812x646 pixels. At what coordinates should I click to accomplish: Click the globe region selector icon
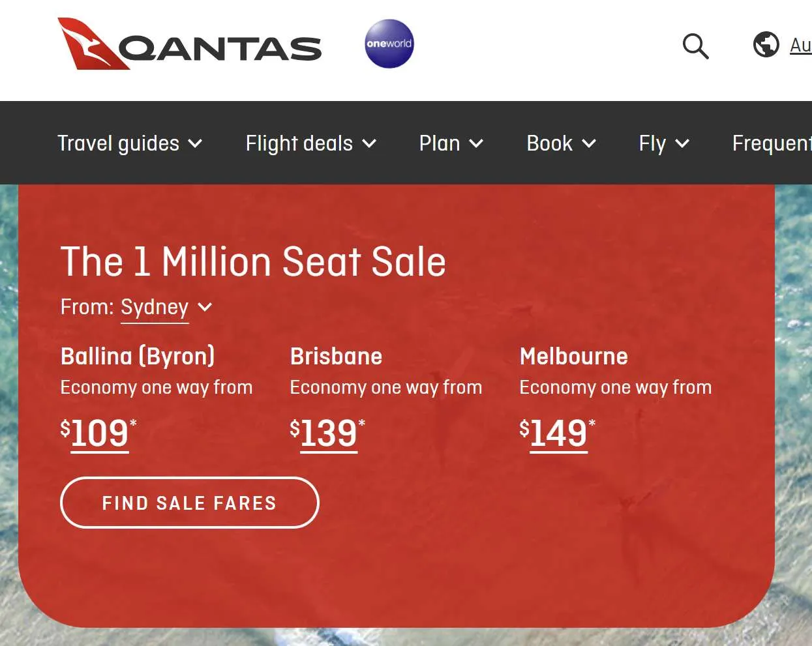(x=766, y=44)
